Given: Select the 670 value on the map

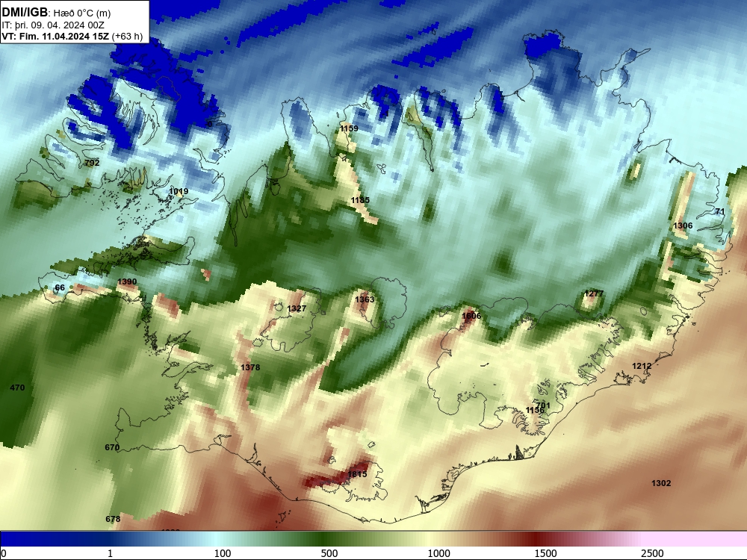Looking at the screenshot, I should click(x=112, y=447).
